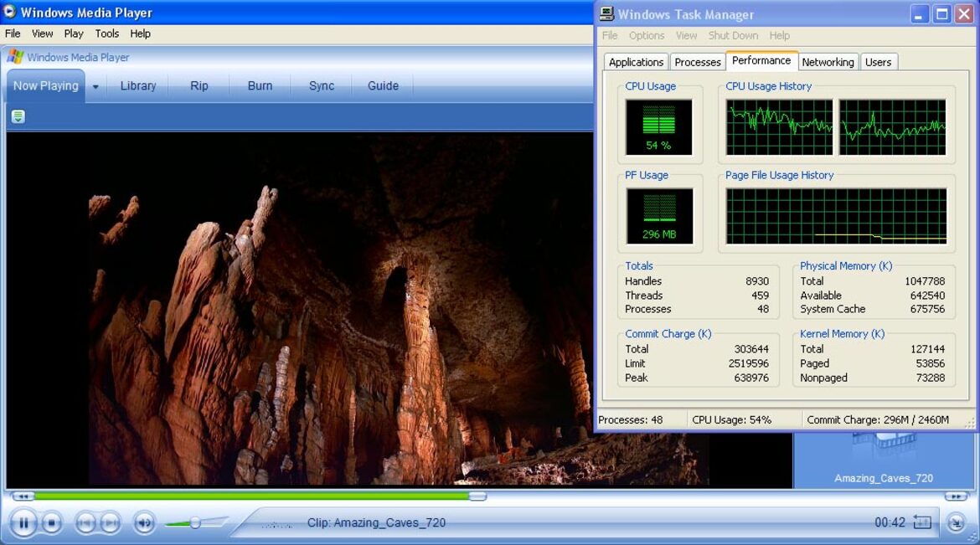Maximize the Windows Task Manager window
The height and width of the screenshot is (545, 980).
pos(941,13)
